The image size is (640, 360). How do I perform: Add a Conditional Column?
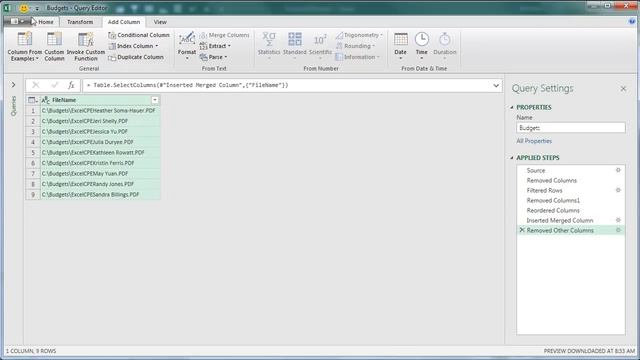(139, 35)
